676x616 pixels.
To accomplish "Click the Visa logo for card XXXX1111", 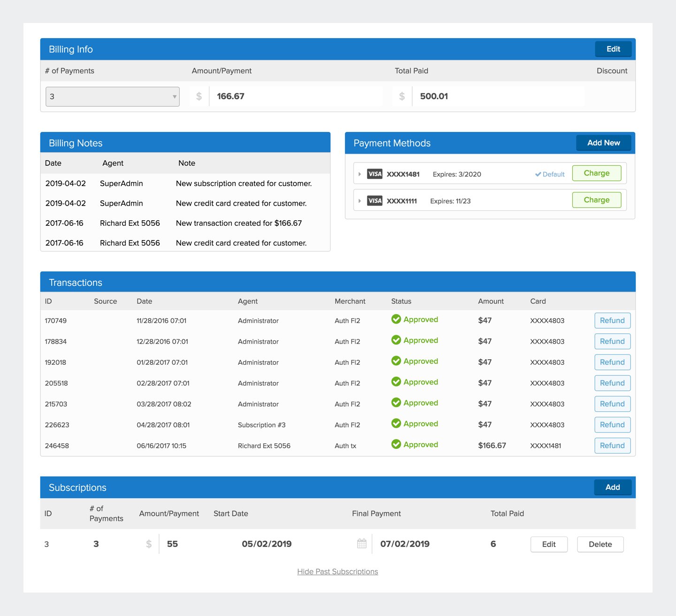I will click(x=374, y=201).
